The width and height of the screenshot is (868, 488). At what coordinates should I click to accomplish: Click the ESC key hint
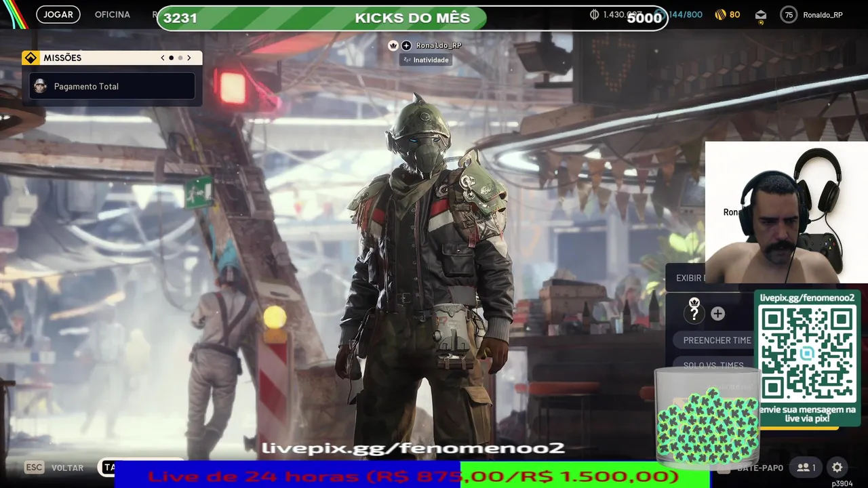click(35, 467)
